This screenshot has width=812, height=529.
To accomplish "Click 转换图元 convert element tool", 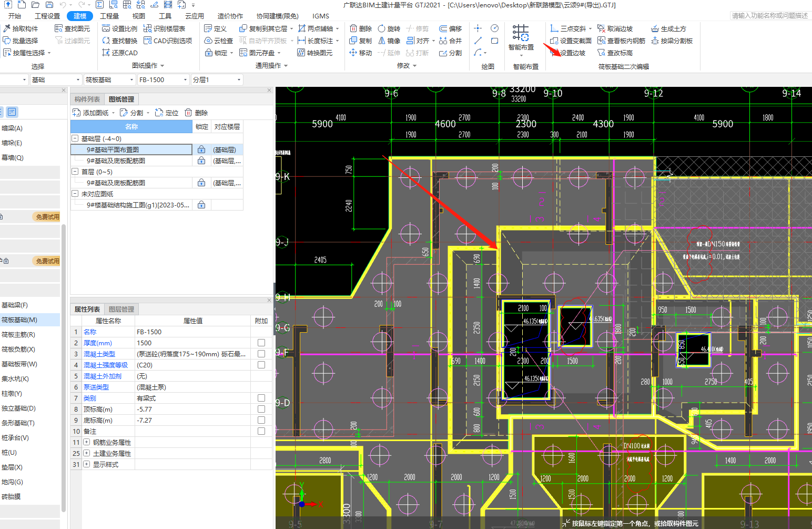I will pos(315,53).
